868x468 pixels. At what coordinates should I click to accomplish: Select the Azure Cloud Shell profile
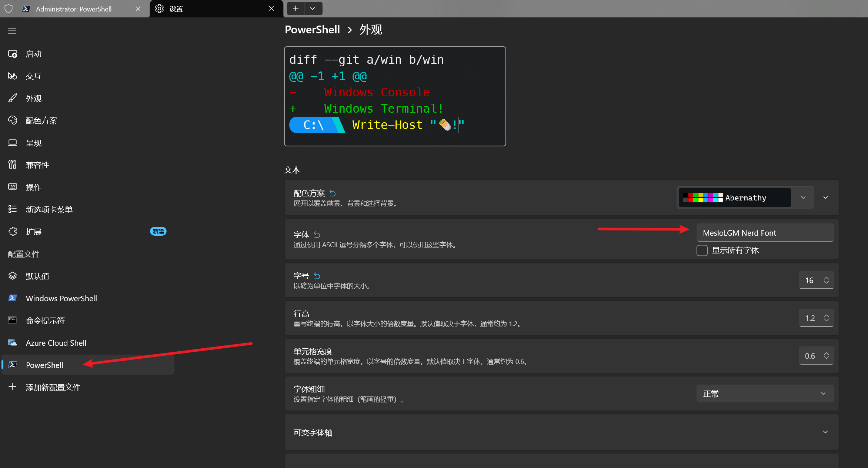(x=88, y=343)
